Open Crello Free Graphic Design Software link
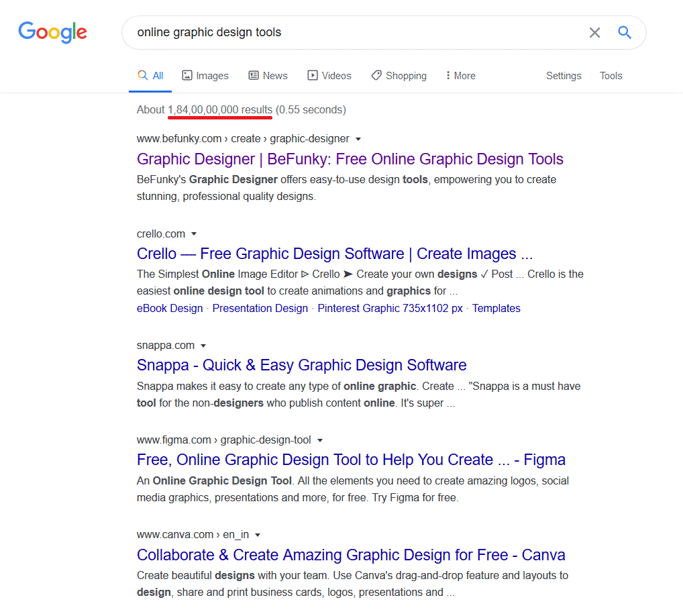683x616 pixels. [335, 254]
